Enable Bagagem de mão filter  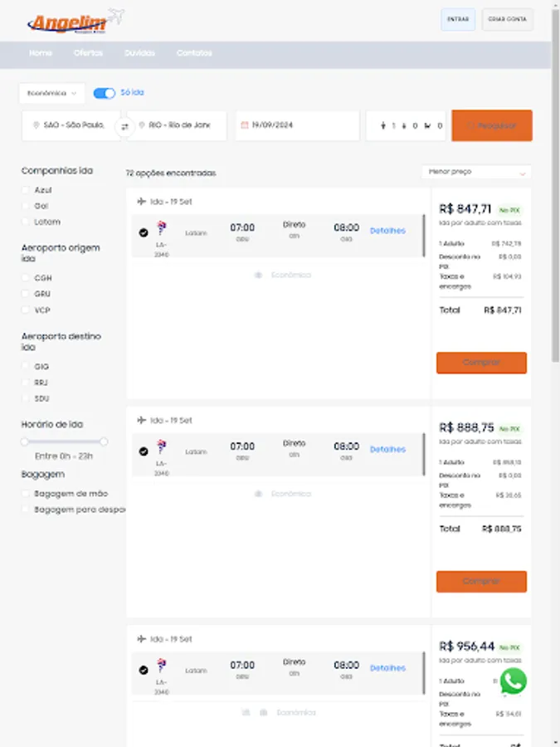[26, 494]
